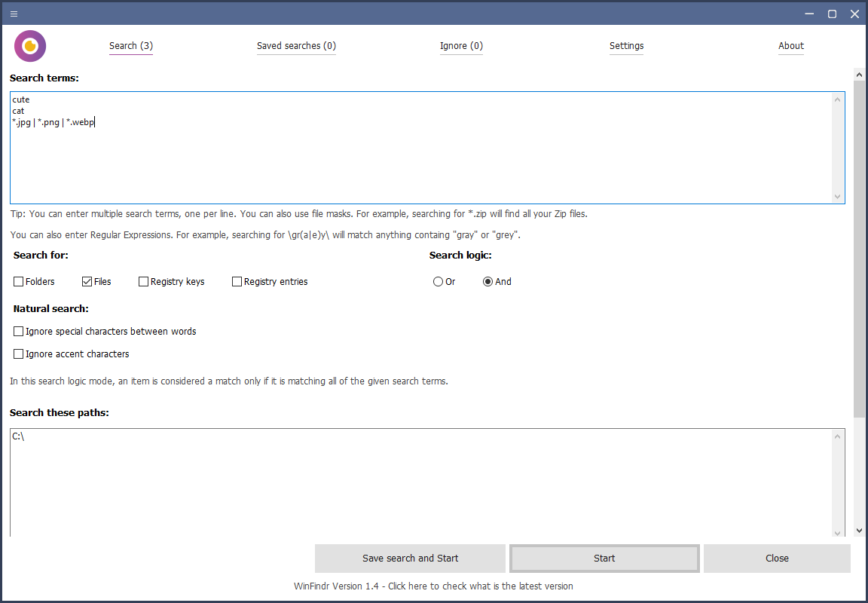
Task: Click the Save search and Start button
Action: (x=410, y=558)
